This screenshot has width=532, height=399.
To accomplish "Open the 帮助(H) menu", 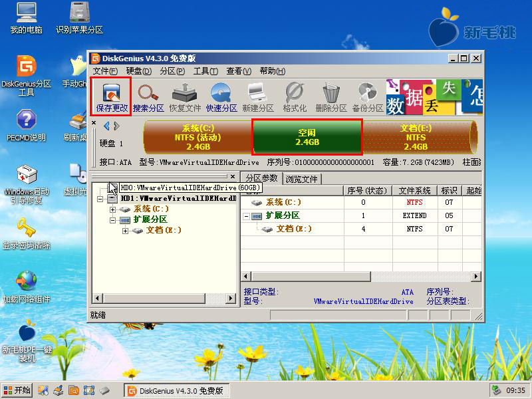I will coord(273,71).
